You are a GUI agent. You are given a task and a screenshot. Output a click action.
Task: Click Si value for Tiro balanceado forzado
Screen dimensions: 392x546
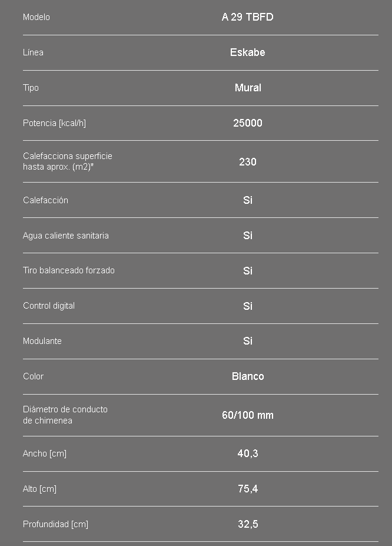pyautogui.click(x=247, y=270)
